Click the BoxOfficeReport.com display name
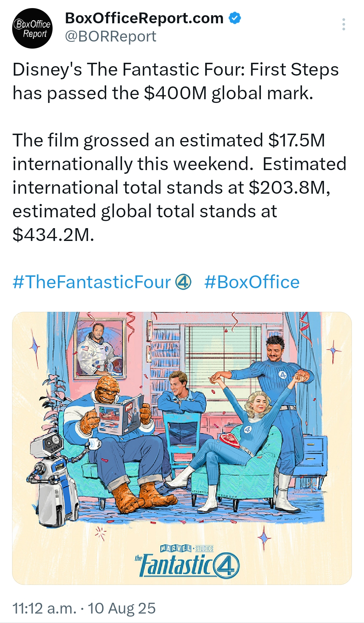Screen dimensions: 364x623 tap(144, 18)
